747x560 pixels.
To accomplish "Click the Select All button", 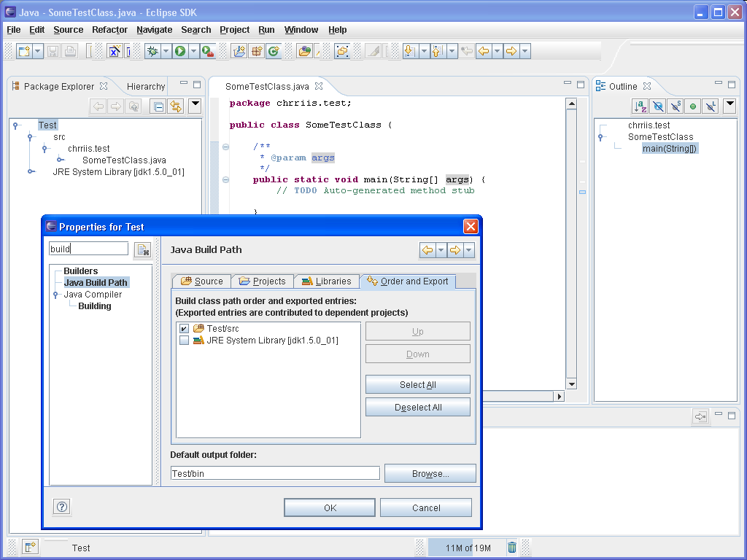I will tap(418, 385).
